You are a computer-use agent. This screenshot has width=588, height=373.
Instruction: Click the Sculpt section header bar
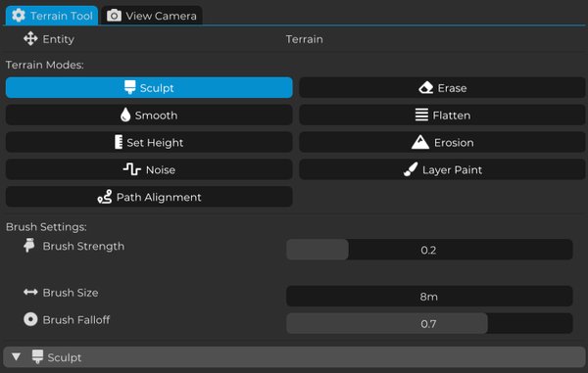point(294,357)
